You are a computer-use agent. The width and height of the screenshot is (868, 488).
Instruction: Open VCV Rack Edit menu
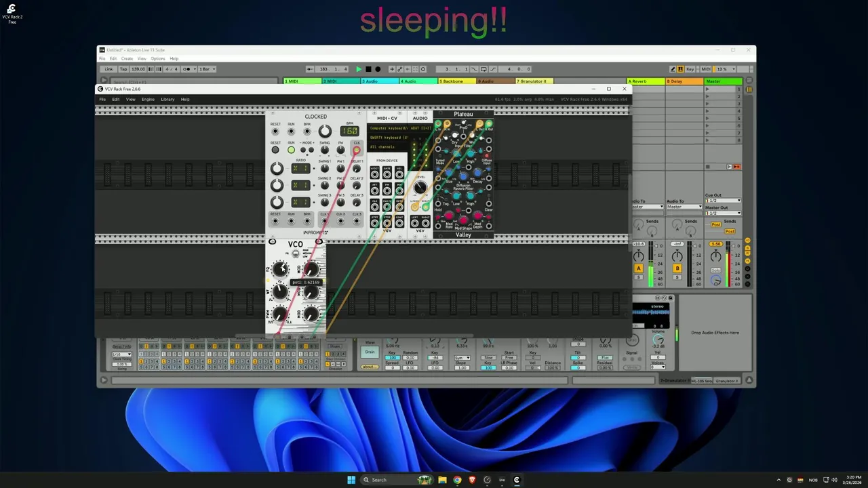pos(116,99)
